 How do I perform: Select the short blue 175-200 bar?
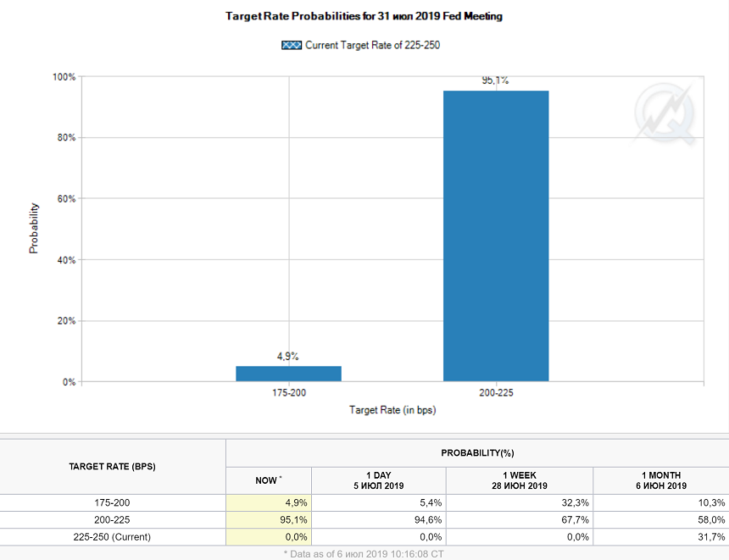point(288,374)
